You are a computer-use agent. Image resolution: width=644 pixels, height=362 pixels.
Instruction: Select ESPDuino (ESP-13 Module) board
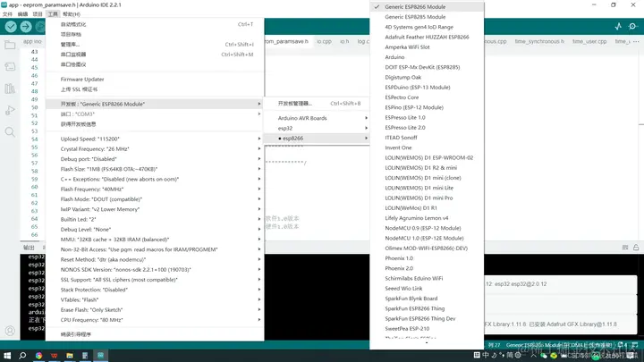pyautogui.click(x=427, y=87)
